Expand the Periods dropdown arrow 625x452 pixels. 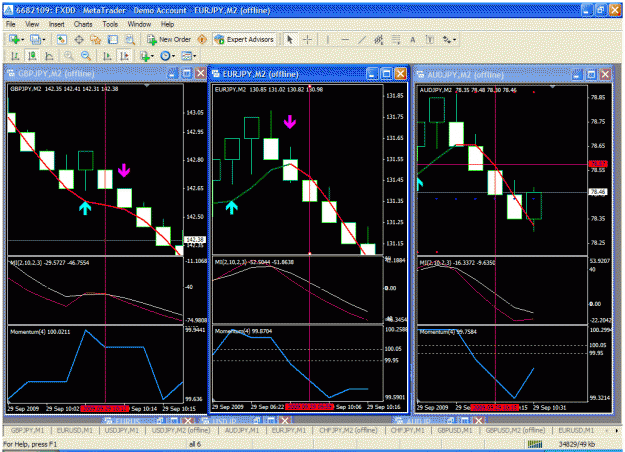coord(173,56)
